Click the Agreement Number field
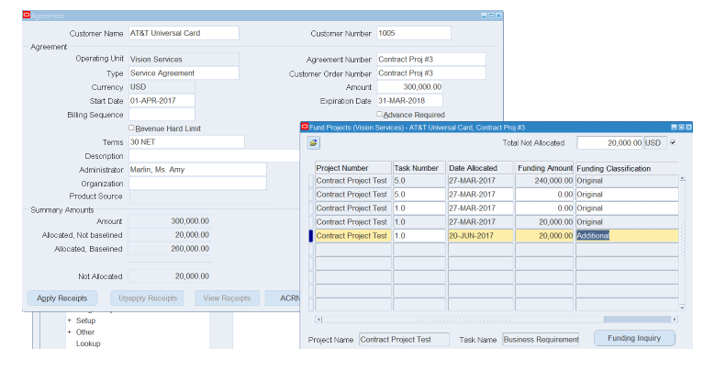The width and height of the screenshot is (713, 374). pos(431,59)
